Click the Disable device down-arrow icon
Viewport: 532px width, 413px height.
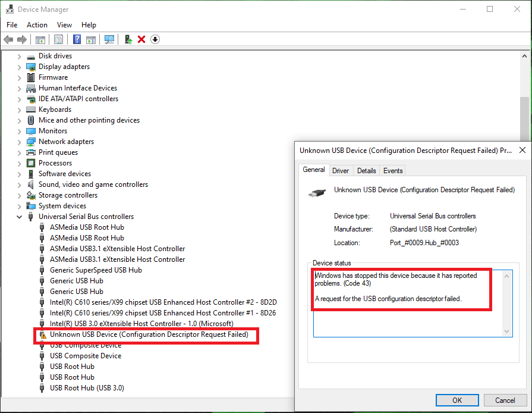(155, 39)
